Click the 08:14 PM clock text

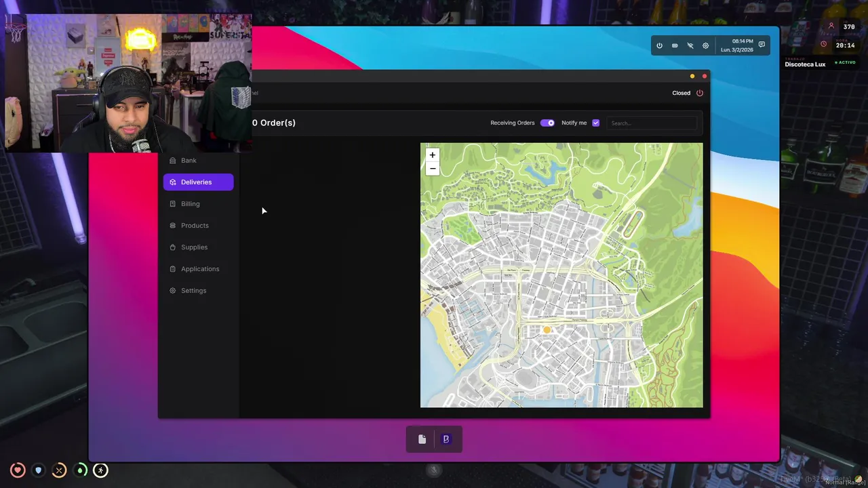[x=742, y=41]
